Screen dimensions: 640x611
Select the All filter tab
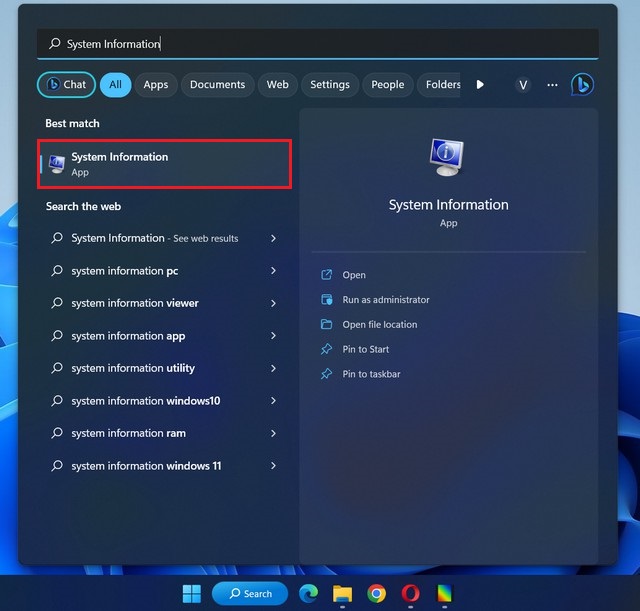[115, 84]
